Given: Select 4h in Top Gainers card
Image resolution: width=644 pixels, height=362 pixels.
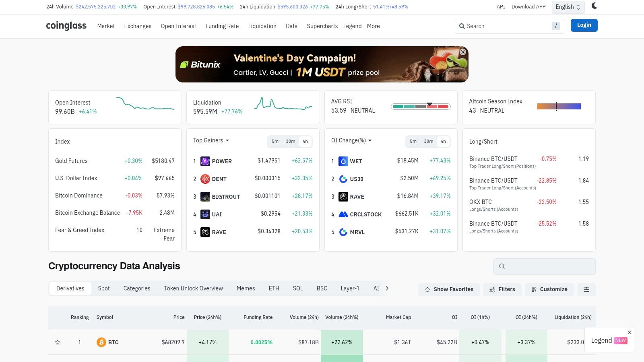Looking at the screenshot, I should coord(305,141).
